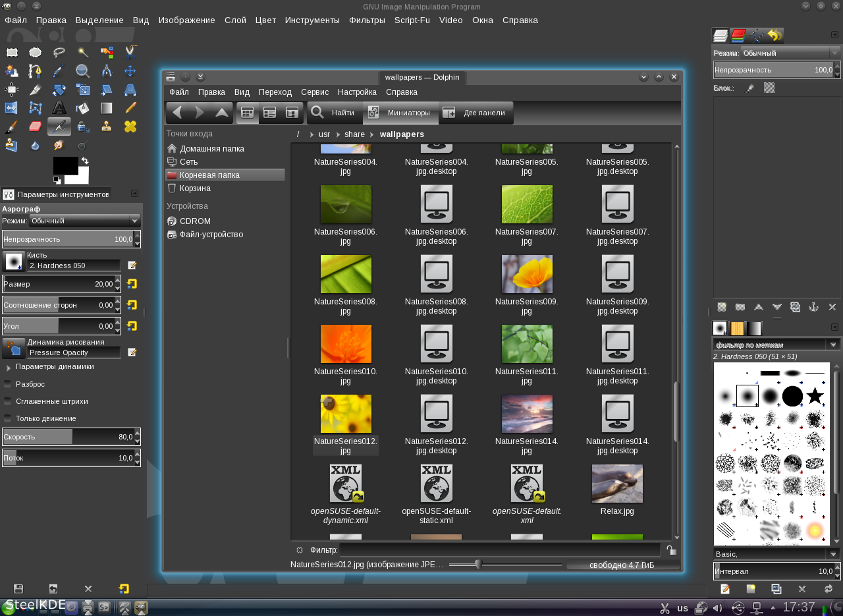Screen dimensions: 843x616
Task: Select the Pencil tool
Action: click(130, 108)
